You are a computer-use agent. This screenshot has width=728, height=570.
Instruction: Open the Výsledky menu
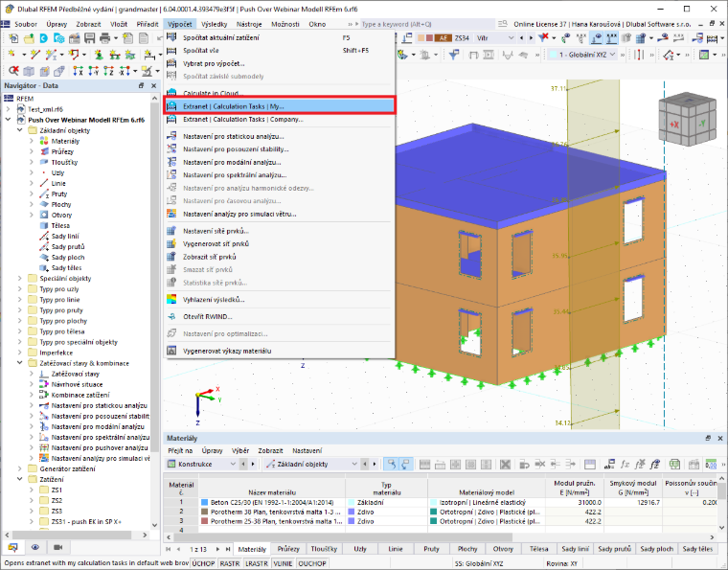pyautogui.click(x=214, y=24)
